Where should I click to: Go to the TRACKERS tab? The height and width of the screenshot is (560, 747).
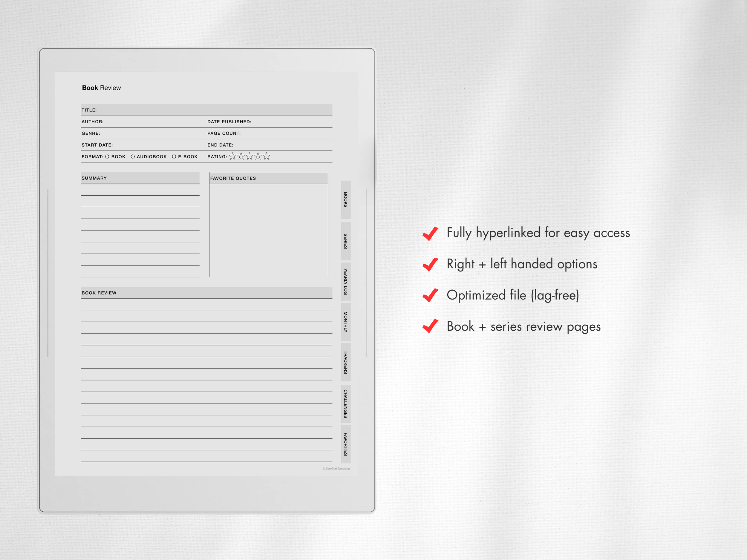click(x=345, y=363)
